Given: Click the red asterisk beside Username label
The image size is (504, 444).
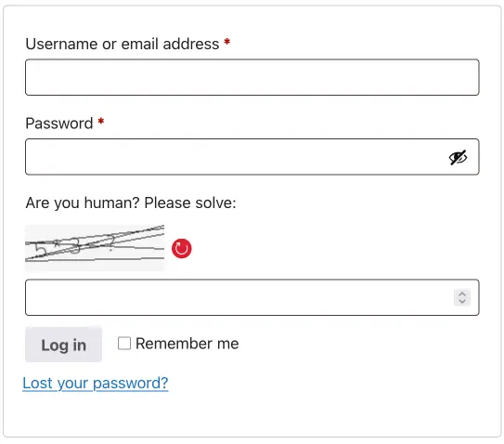Looking at the screenshot, I should (226, 42).
